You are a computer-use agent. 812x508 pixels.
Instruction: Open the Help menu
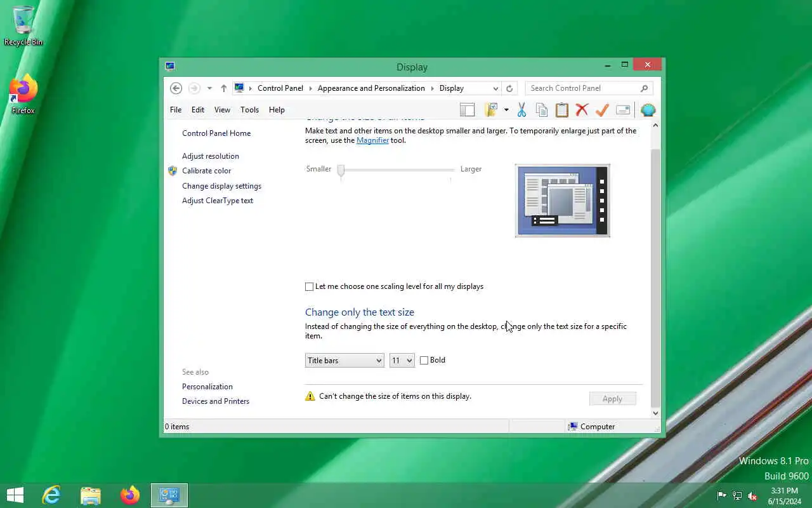point(277,110)
